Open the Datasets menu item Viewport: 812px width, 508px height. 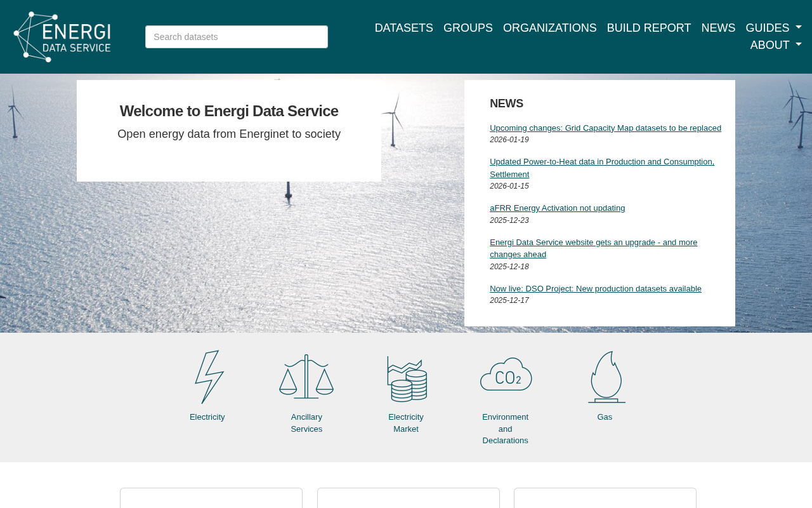(403, 28)
